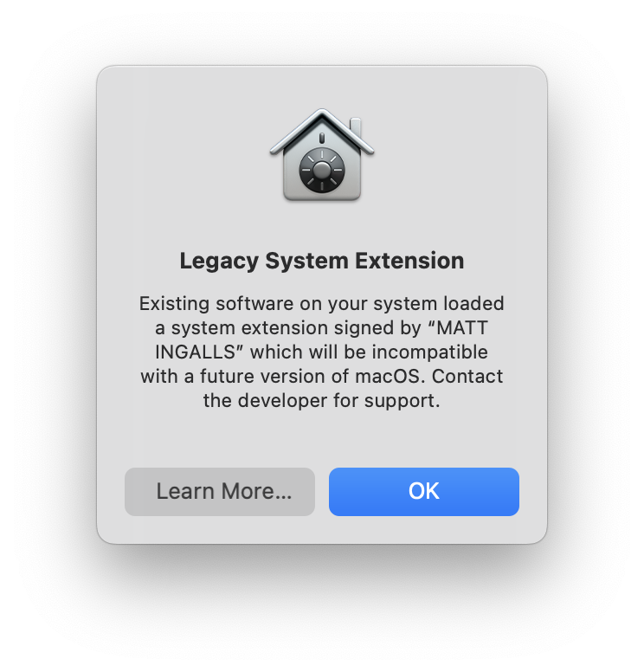Click the combination dial on house icon

(x=322, y=170)
